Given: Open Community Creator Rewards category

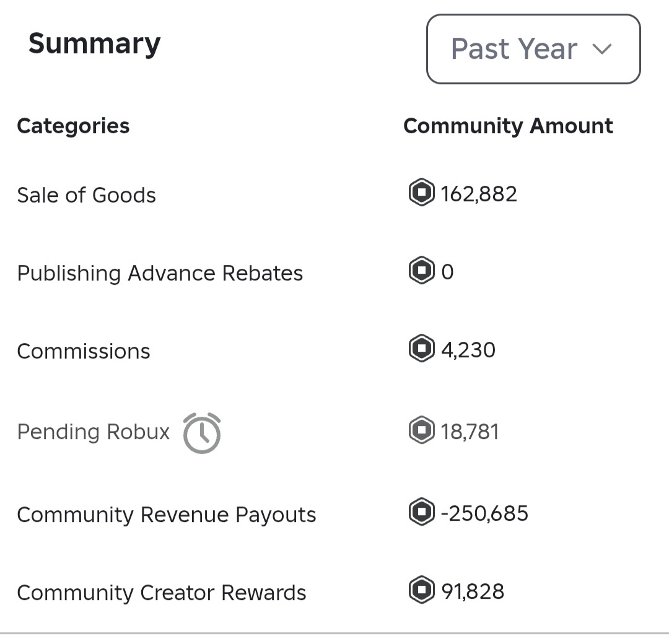Looking at the screenshot, I should tap(161, 593).
